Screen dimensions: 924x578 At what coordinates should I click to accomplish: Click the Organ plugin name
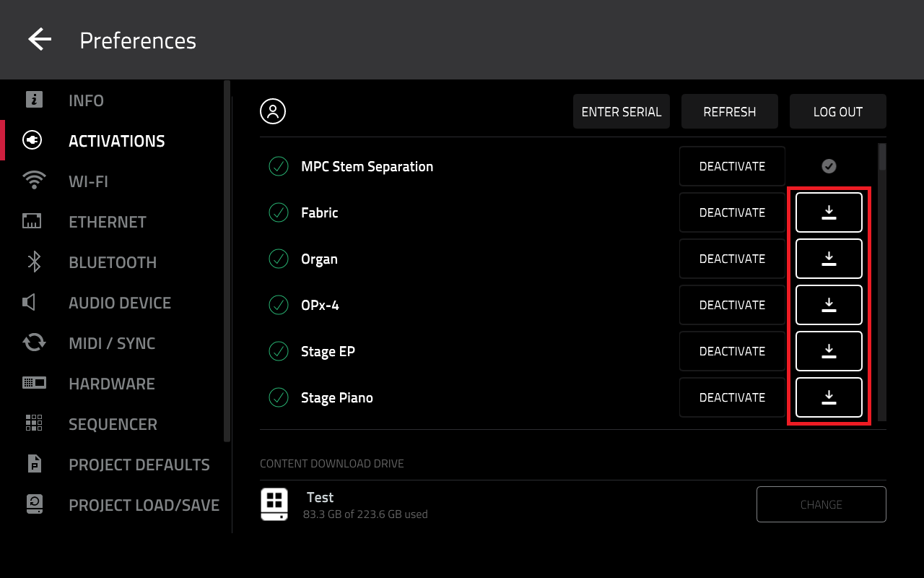(x=319, y=259)
